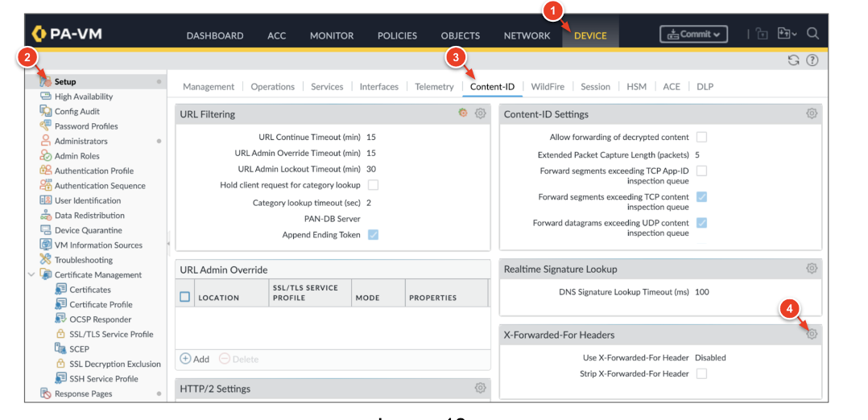Collapse the Certificate Management tree node
This screenshot has height=420, width=868.
pyautogui.click(x=31, y=275)
